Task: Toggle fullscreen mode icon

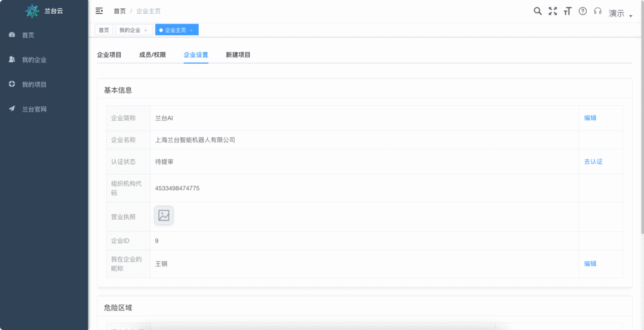Action: (553, 11)
